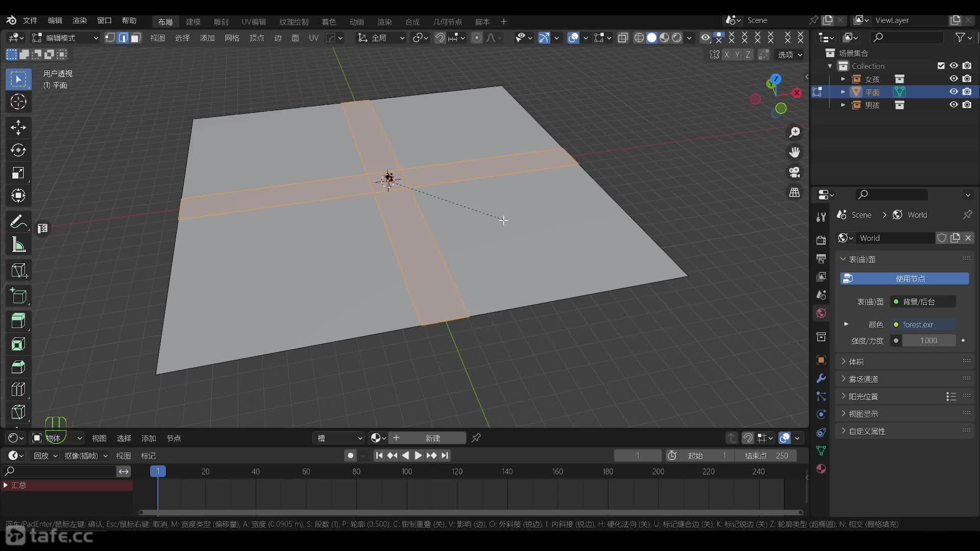Click the current frame marker at 1
980x551 pixels.
(158, 471)
